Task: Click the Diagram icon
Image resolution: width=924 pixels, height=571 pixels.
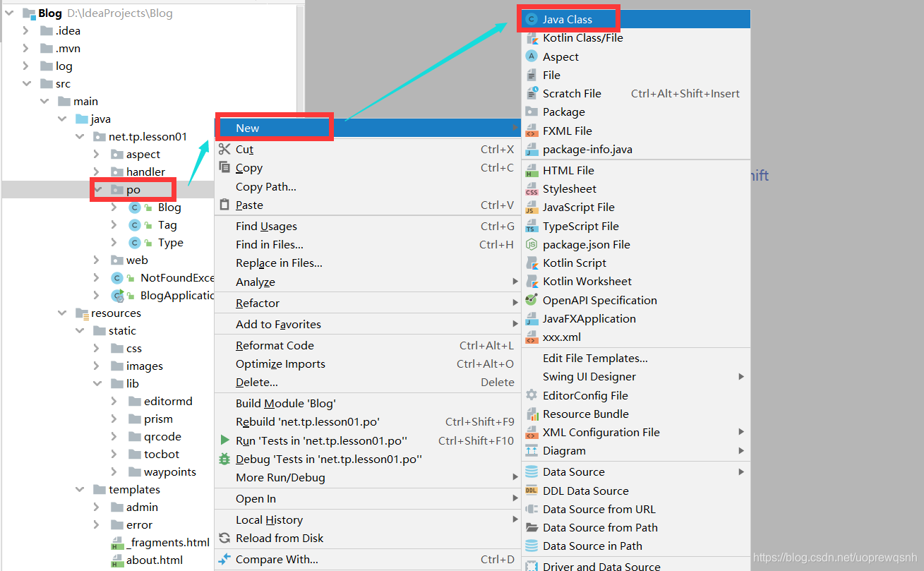Action: tap(532, 450)
